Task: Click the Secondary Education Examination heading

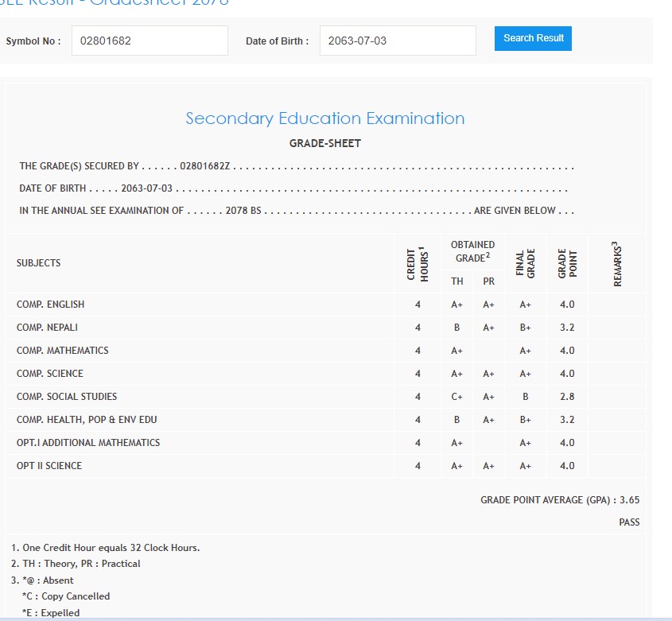Action: click(324, 118)
